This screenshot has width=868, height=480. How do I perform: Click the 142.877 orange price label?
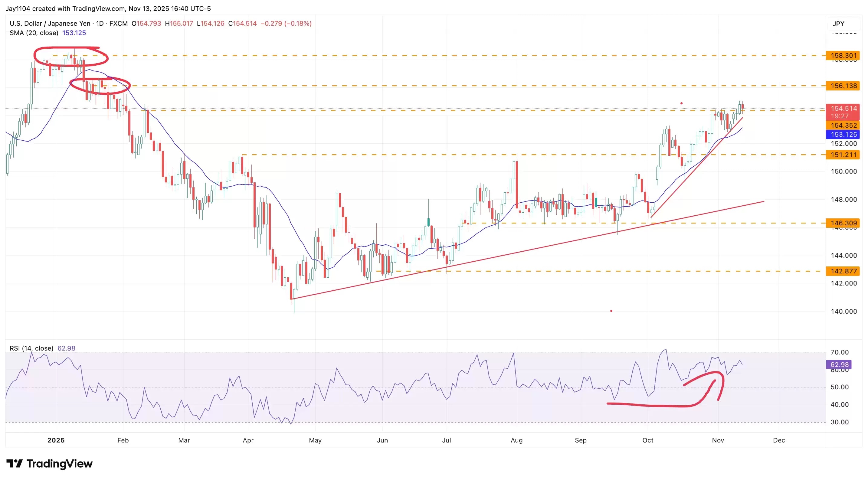[x=843, y=271]
